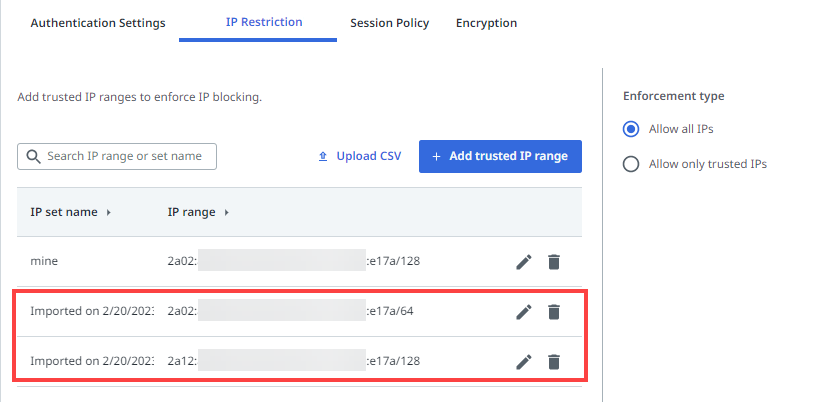This screenshot has width=830, height=402.
Task: Click the search magnifier icon
Action: [33, 157]
